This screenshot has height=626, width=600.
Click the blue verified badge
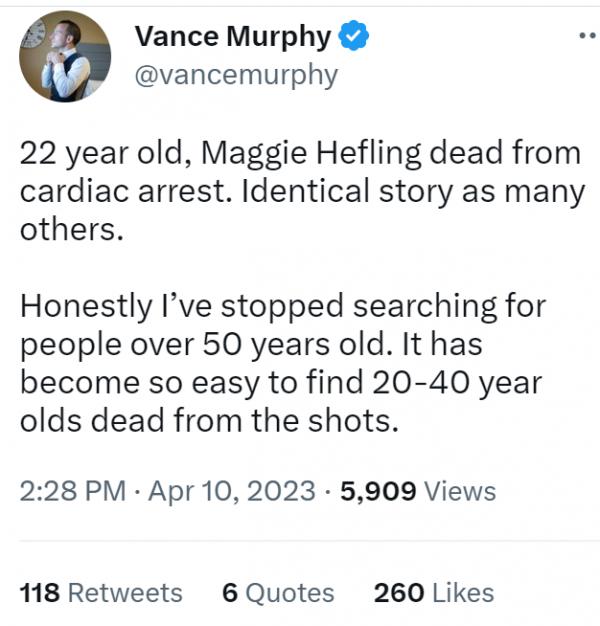[354, 37]
